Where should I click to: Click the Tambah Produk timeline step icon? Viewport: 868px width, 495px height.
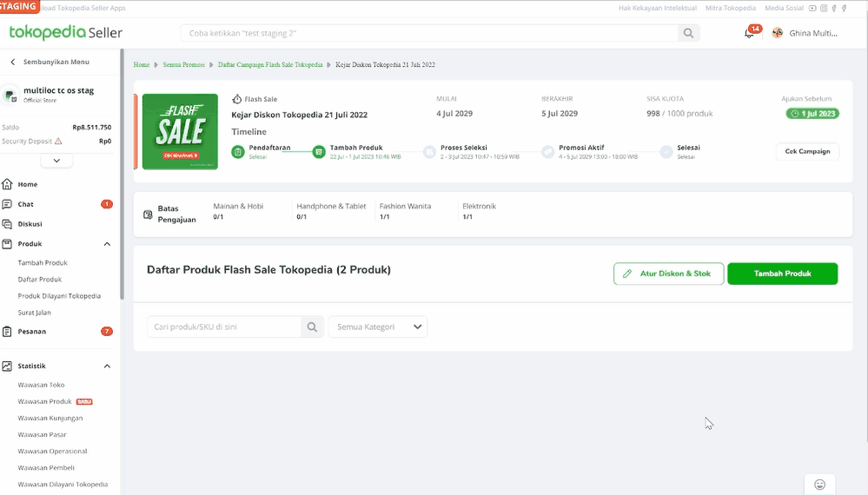(318, 152)
